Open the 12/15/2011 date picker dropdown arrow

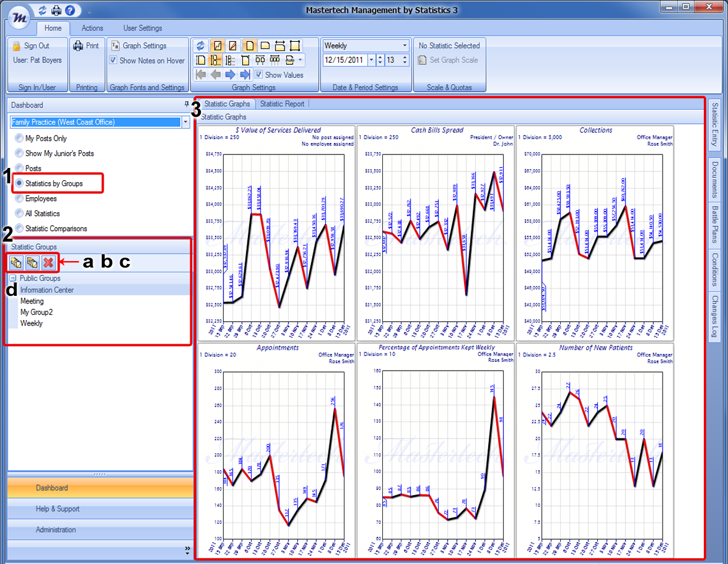click(x=371, y=60)
